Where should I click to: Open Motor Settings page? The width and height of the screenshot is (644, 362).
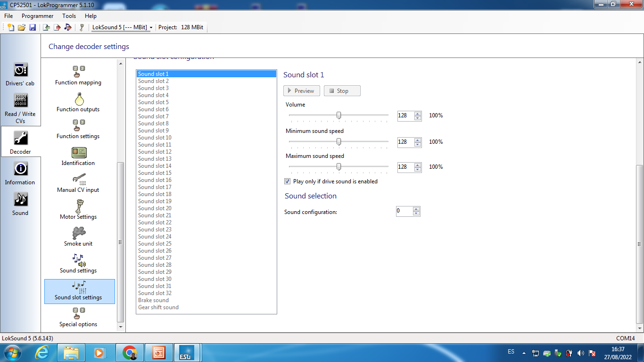[78, 210]
